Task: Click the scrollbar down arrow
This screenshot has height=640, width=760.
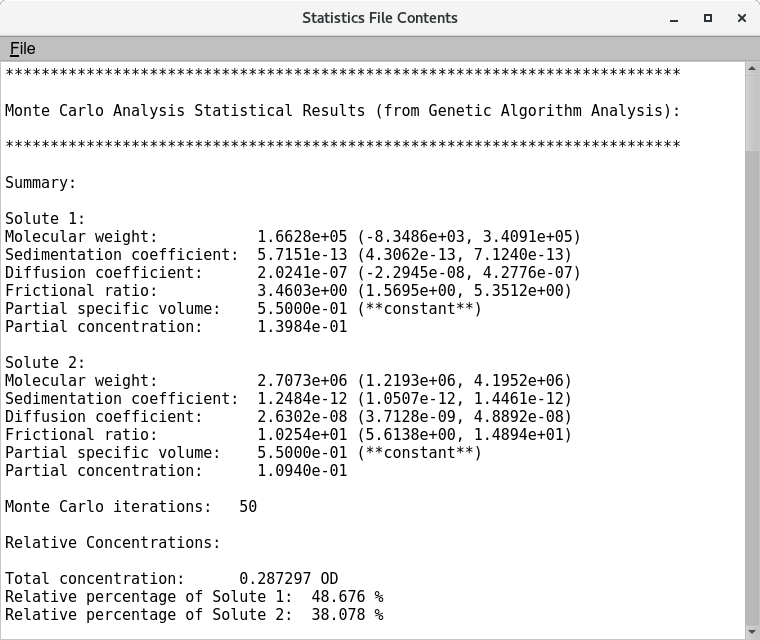Action: coord(752,632)
